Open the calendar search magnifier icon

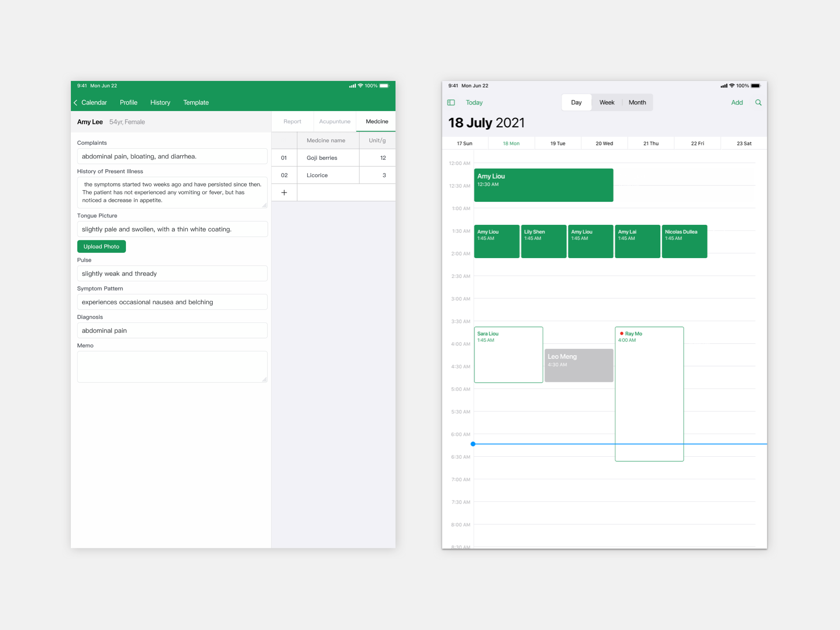(758, 102)
